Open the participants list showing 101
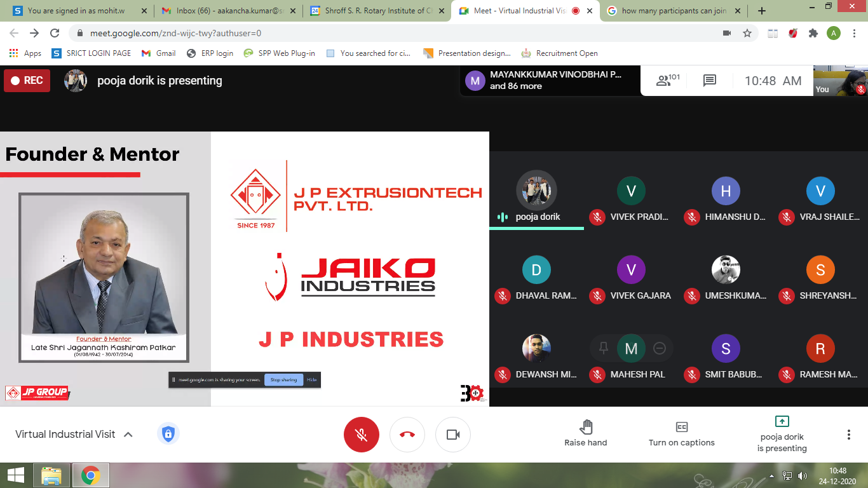The image size is (868, 488). (668, 80)
